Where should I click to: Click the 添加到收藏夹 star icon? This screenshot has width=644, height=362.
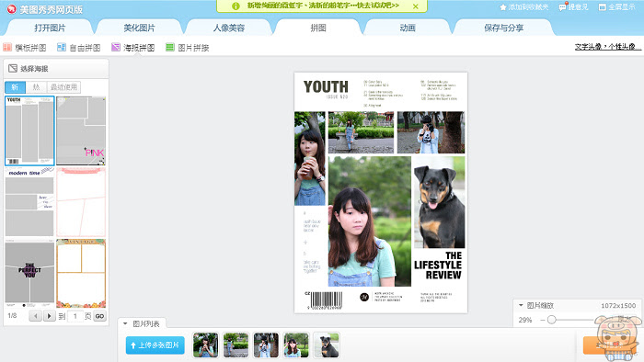coord(503,7)
